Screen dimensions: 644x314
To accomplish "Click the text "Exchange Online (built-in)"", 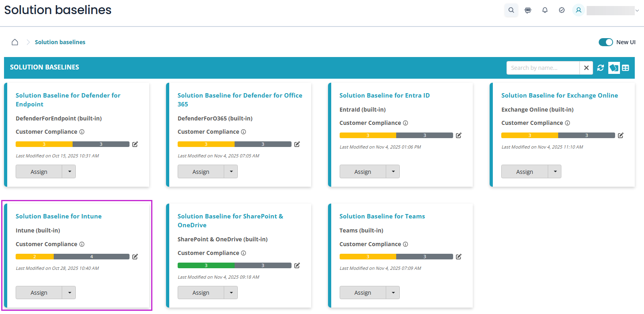I will pyautogui.click(x=537, y=110).
